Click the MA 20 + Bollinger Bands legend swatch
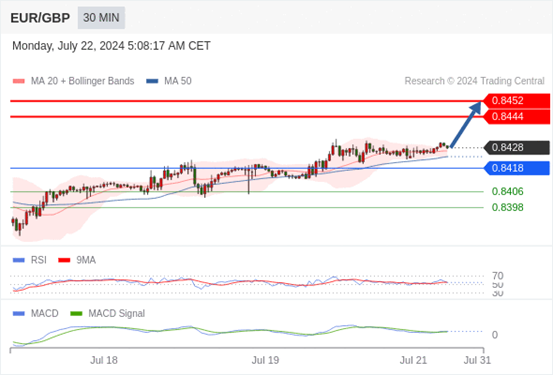 pos(19,81)
